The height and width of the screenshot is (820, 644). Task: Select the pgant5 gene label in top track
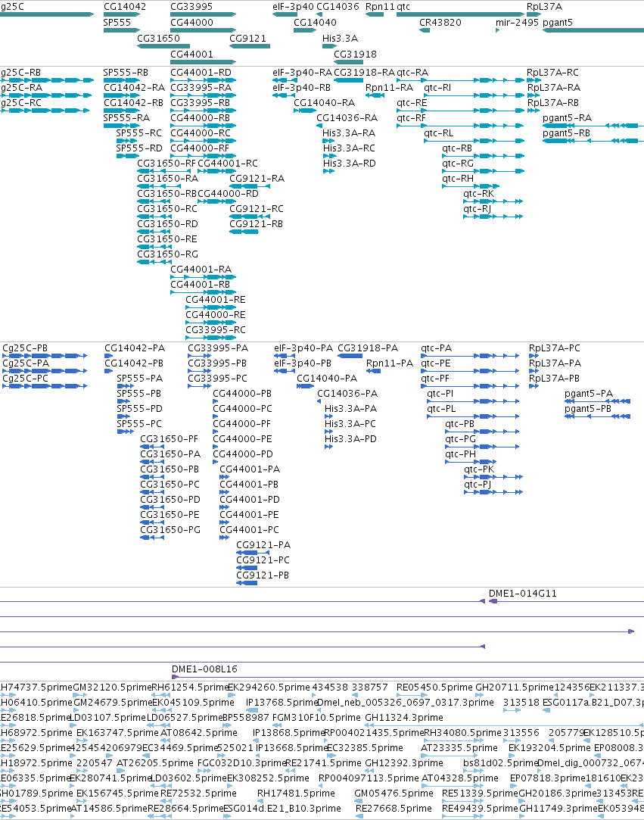tap(558, 23)
